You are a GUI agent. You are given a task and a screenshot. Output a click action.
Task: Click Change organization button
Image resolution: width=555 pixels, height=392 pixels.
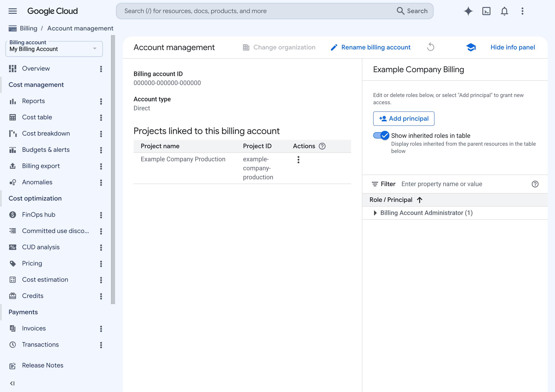click(x=279, y=47)
